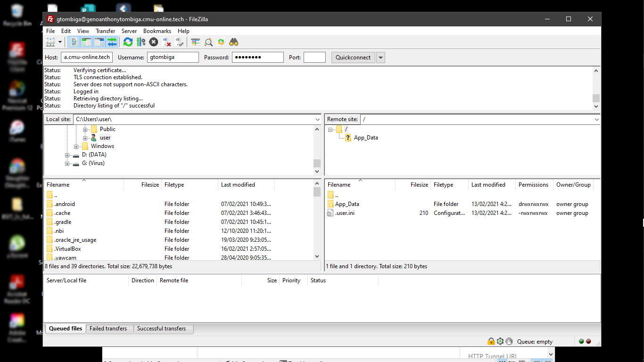Open the Site Manager icon
644x362 pixels.
pos(50,42)
